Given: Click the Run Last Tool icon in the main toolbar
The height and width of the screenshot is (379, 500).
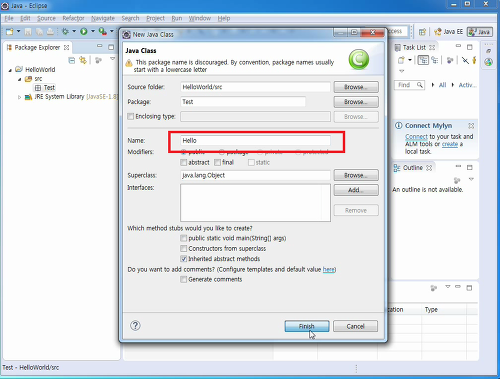Looking at the screenshot, I should 102,31.
